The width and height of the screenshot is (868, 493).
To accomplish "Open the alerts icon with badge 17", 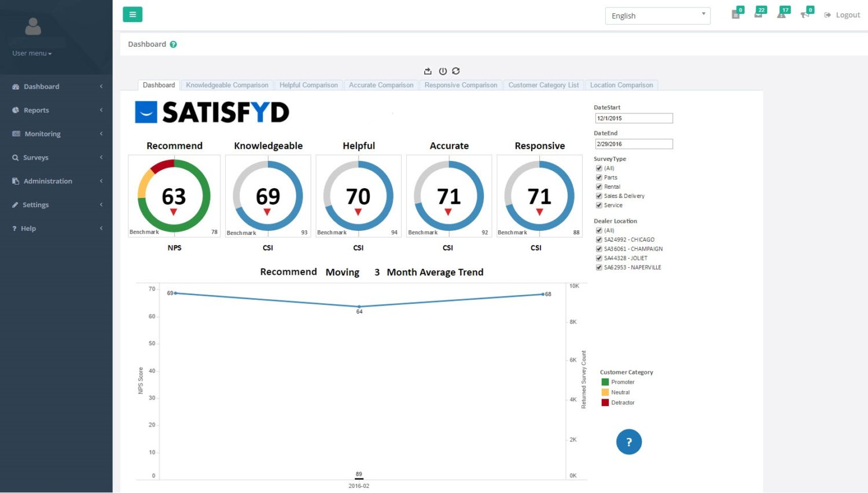I will pos(782,14).
